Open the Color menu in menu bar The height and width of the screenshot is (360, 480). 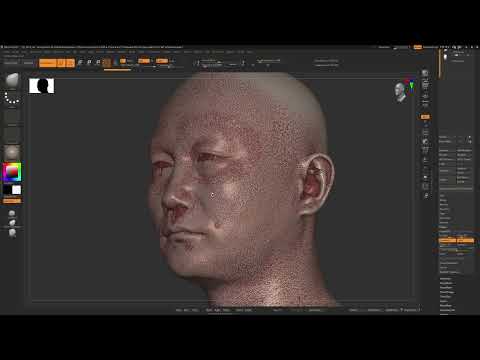24,52
